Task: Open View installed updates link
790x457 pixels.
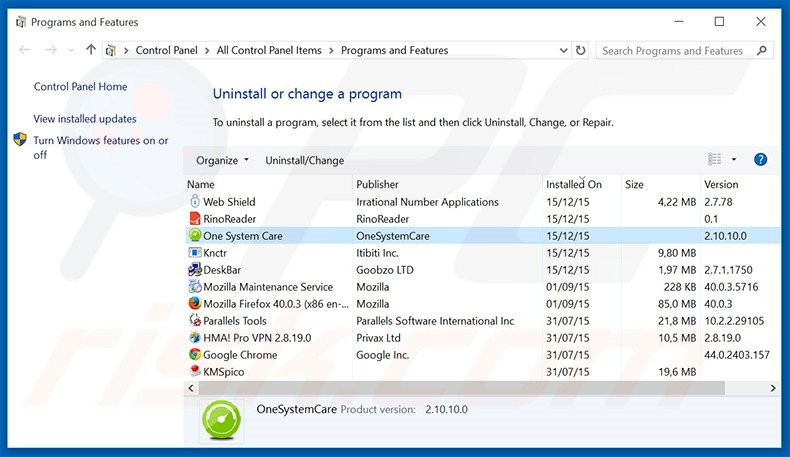Action: [x=85, y=119]
